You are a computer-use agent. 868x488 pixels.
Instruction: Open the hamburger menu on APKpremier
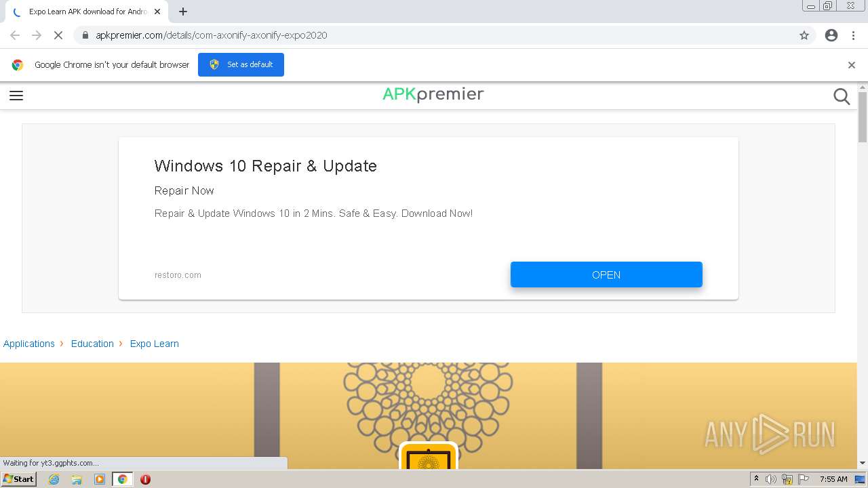pos(16,96)
